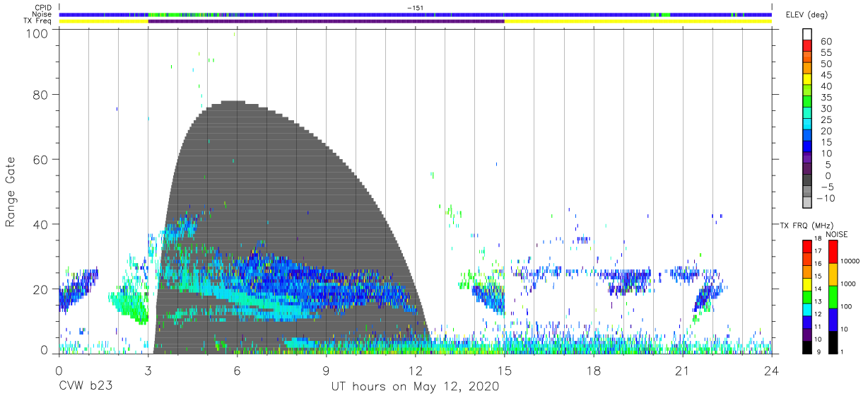Click the CPID label at top left

click(42, 7)
